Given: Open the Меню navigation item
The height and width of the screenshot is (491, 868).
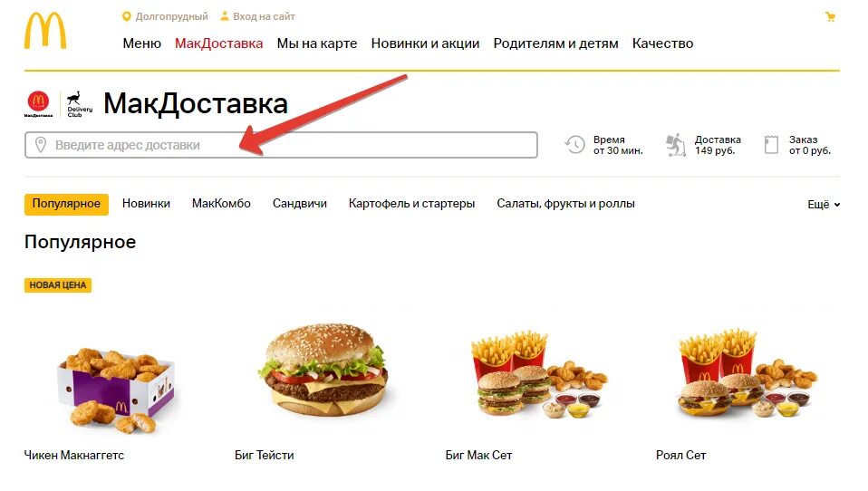Looking at the screenshot, I should [141, 43].
